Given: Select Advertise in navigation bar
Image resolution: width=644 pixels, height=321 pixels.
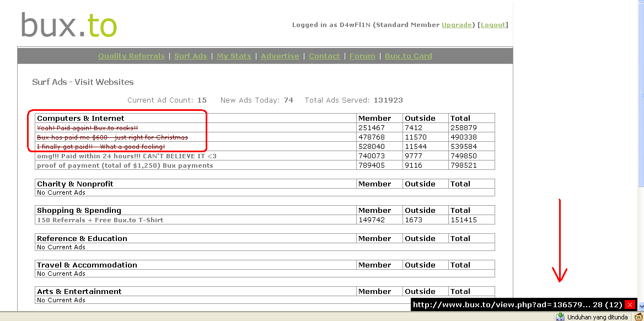Looking at the screenshot, I should tap(280, 56).
